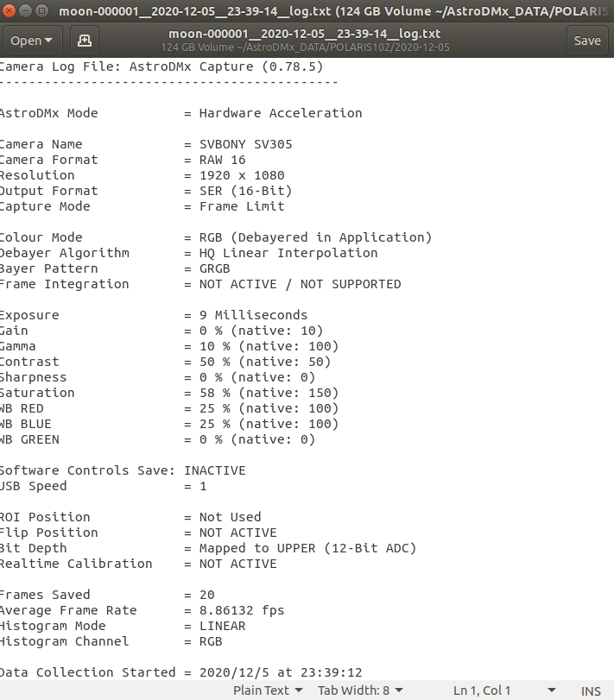Click the 'INACTIVE' Software Controls value
This screenshot has height=700, width=614.
point(215,470)
